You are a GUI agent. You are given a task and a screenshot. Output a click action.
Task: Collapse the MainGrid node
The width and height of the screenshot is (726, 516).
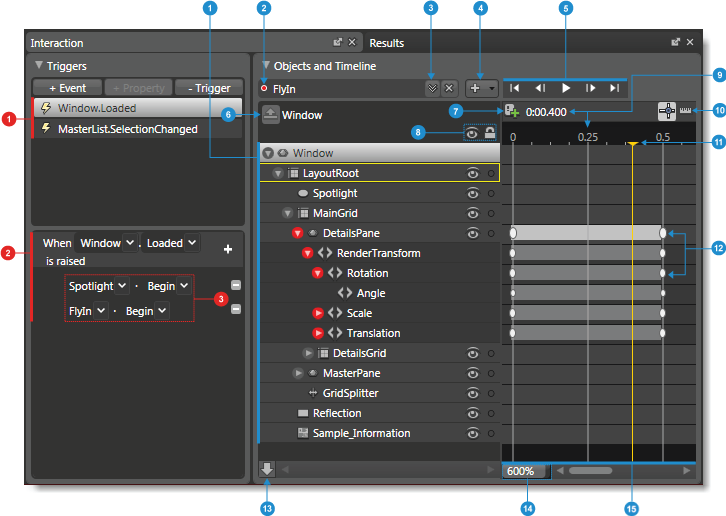288,213
